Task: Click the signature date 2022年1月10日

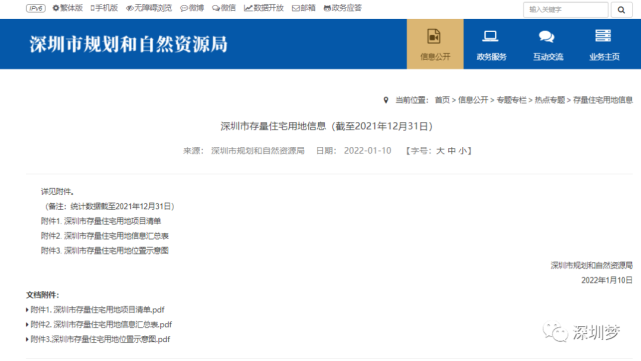Action: point(607,280)
